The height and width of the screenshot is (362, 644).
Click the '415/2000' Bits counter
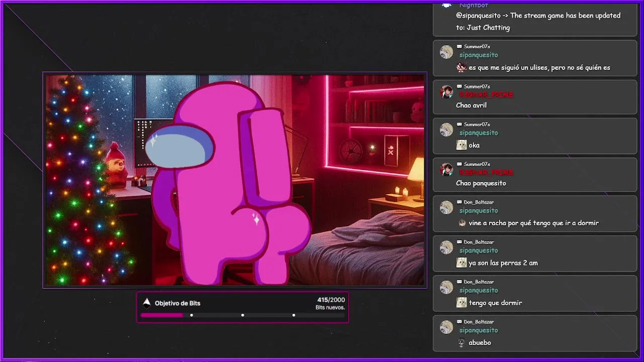click(331, 300)
